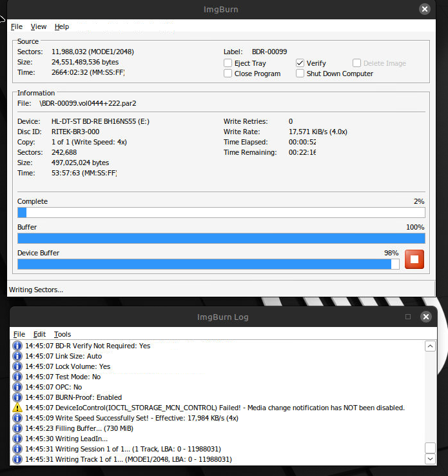Open the Edit menu in ImgBurn Log
Viewport: 448px width, 476px height.
(x=39, y=334)
